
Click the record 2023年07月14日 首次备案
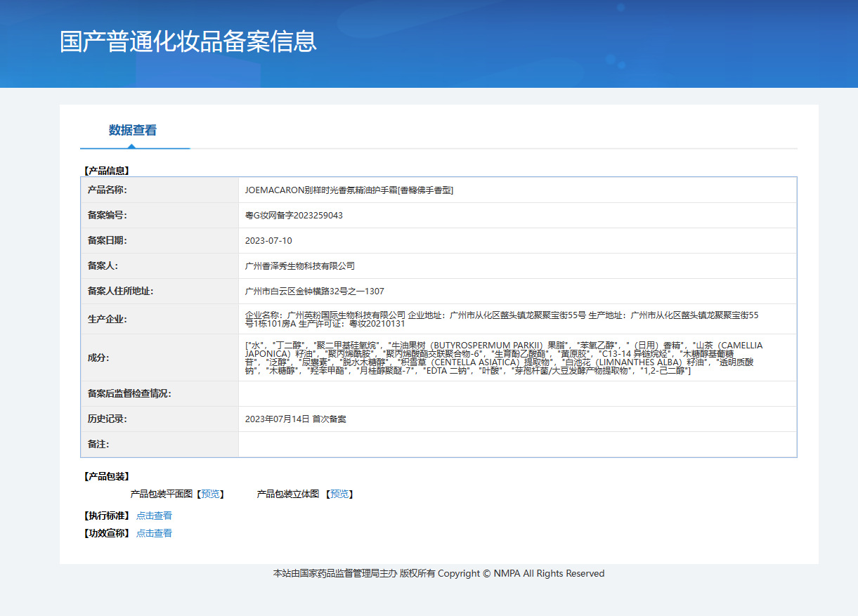(295, 419)
